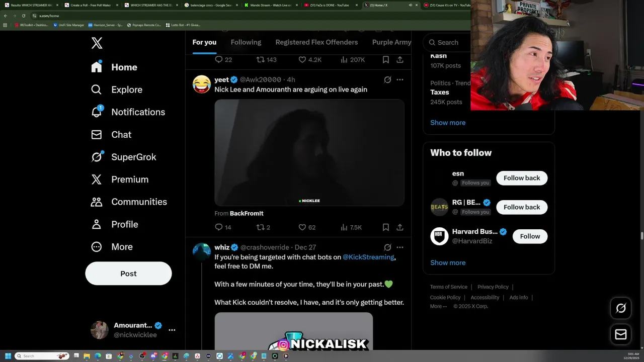Screen dimensions: 644x362
Task: Go to Home in the left sidebar
Action: pyautogui.click(x=114, y=67)
